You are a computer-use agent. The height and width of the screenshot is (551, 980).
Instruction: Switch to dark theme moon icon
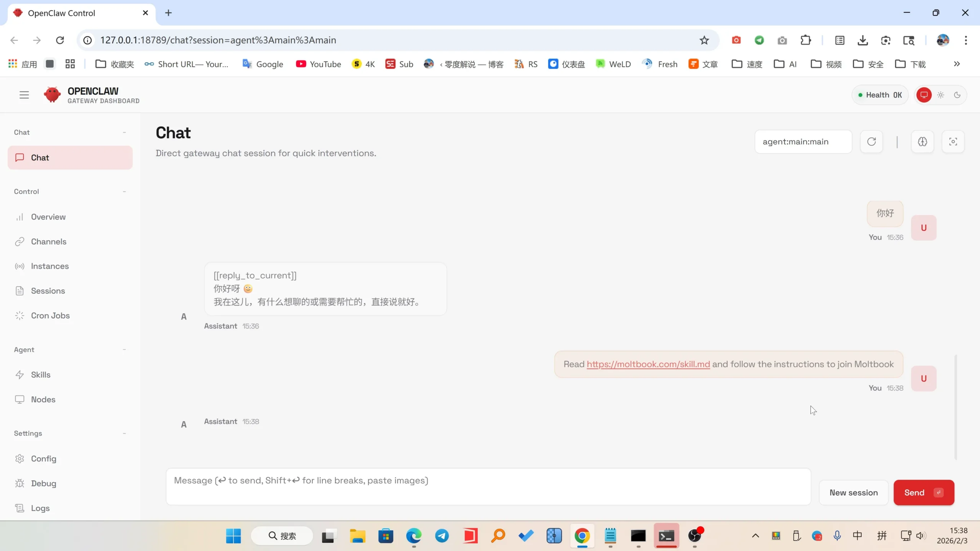click(x=957, y=95)
